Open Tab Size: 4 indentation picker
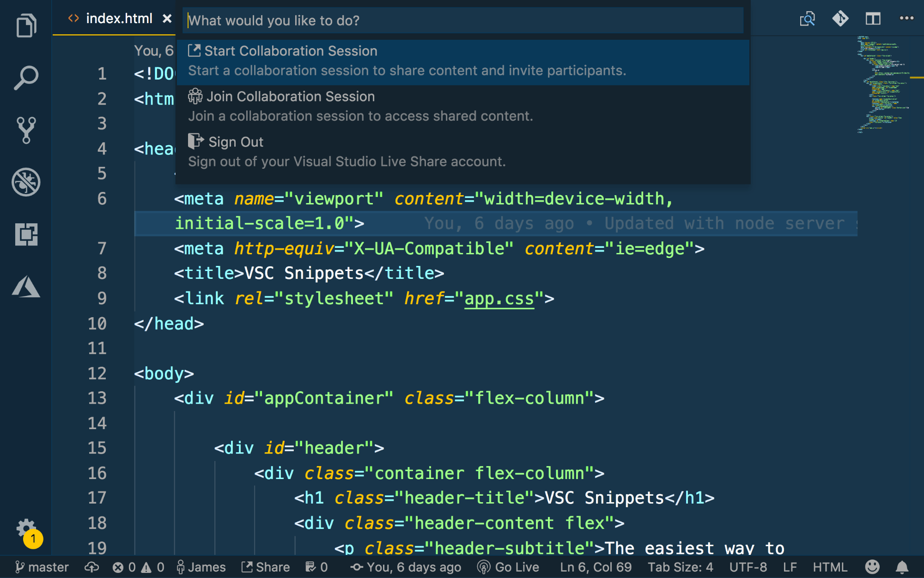 (x=680, y=567)
